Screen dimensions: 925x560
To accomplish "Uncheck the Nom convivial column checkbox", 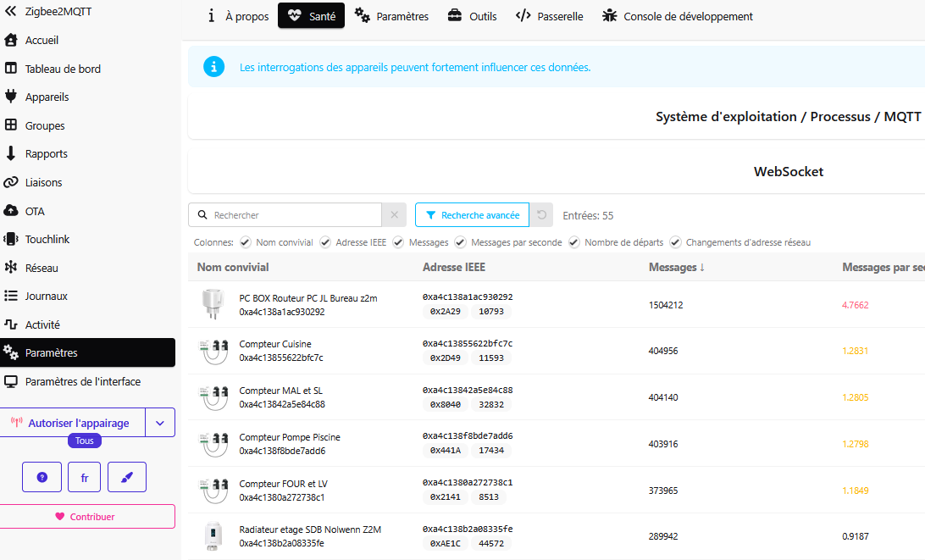I will coord(246,242).
